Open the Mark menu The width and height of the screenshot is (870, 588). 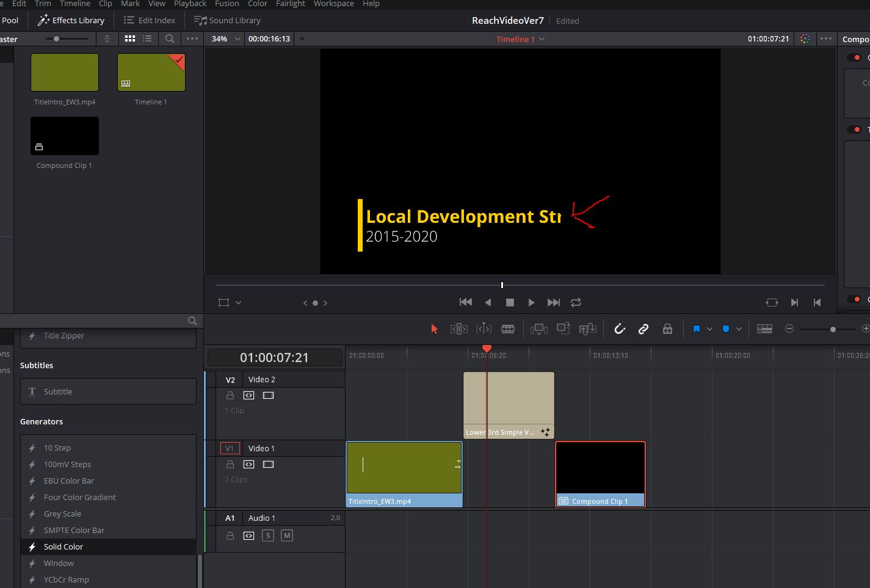click(x=130, y=4)
